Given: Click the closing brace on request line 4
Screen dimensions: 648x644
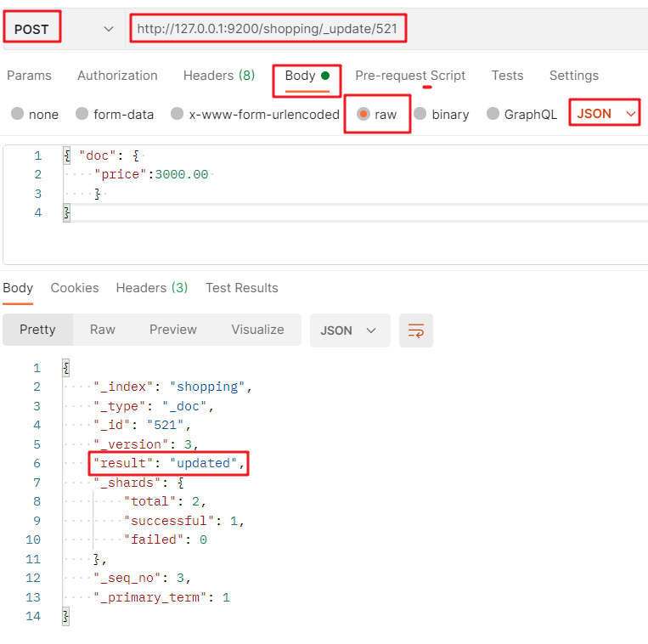Looking at the screenshot, I should [x=66, y=213].
